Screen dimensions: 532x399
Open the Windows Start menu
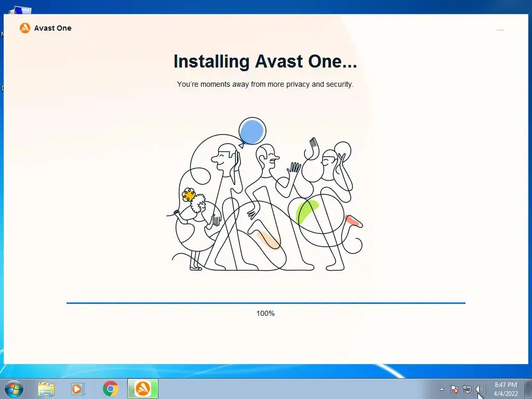14,389
